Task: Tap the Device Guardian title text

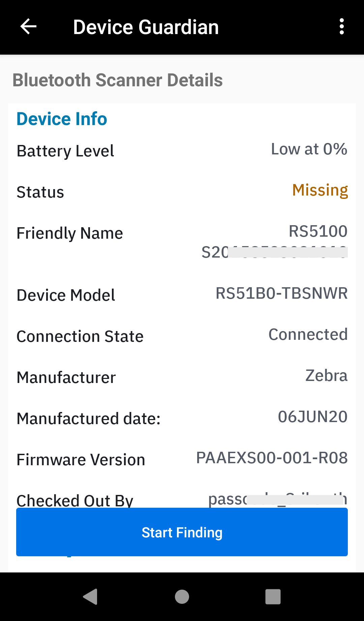Action: coord(146,27)
